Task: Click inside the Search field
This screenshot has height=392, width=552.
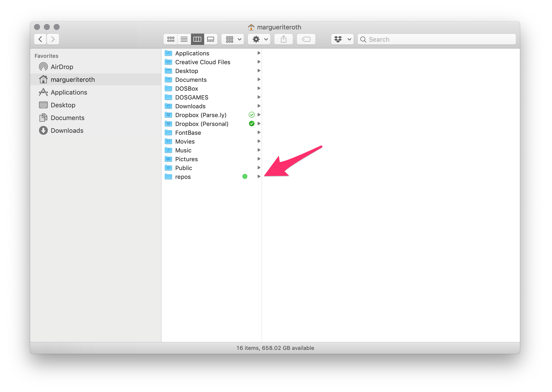Action: pyautogui.click(x=417, y=39)
